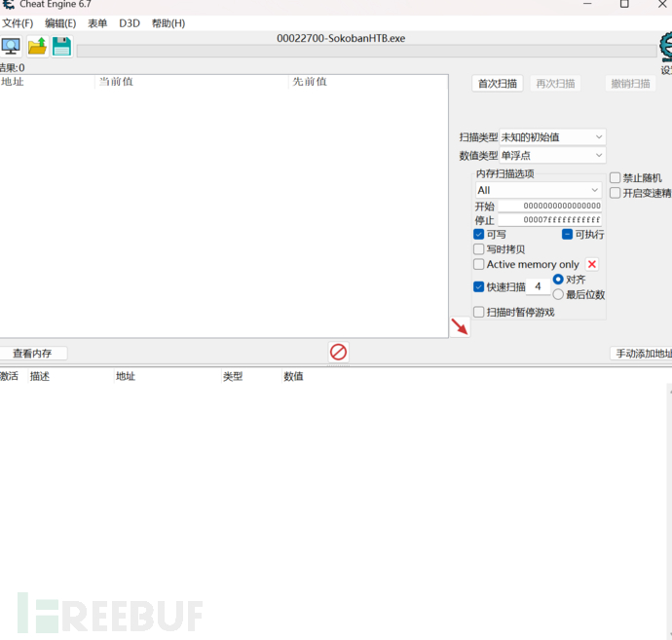Click the 当前值 column header
Screen dimensions: 672x640
click(x=191, y=82)
